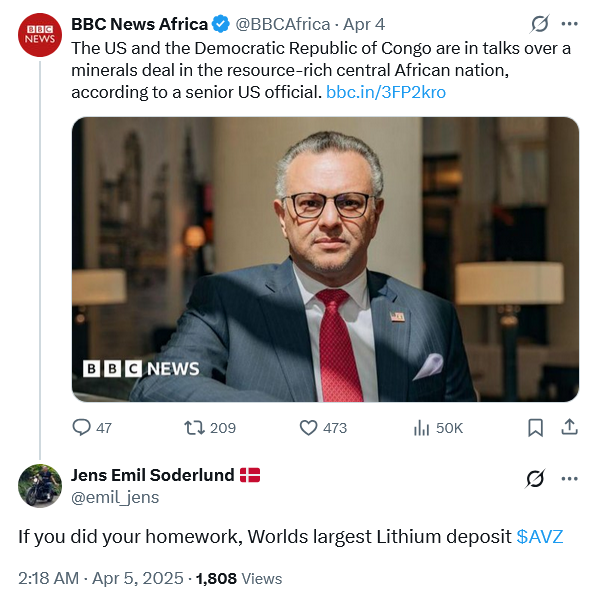Click Grok icon on BBC News Africa tweet
Image resolution: width=598 pixels, height=598 pixels.
coord(540,24)
